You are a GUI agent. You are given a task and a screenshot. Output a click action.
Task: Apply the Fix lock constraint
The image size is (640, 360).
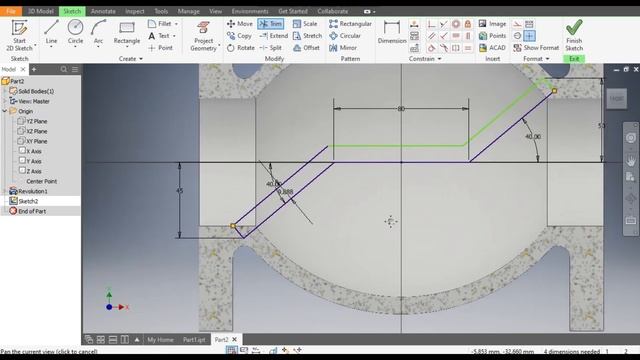tap(468, 24)
